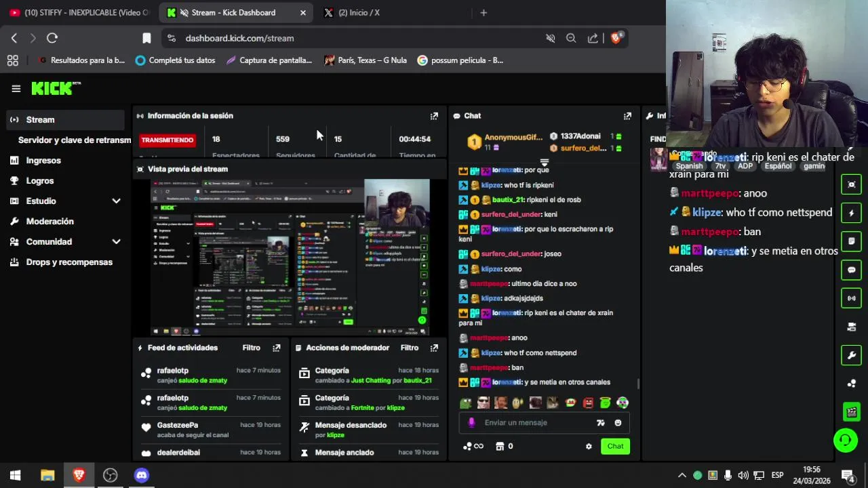Reload the page
The width and height of the screenshot is (868, 488).
click(x=52, y=39)
